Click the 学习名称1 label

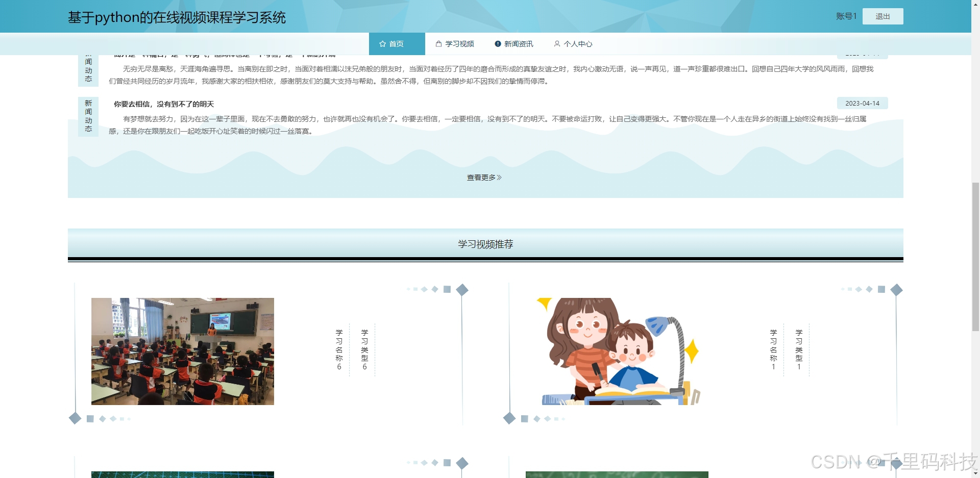point(773,349)
